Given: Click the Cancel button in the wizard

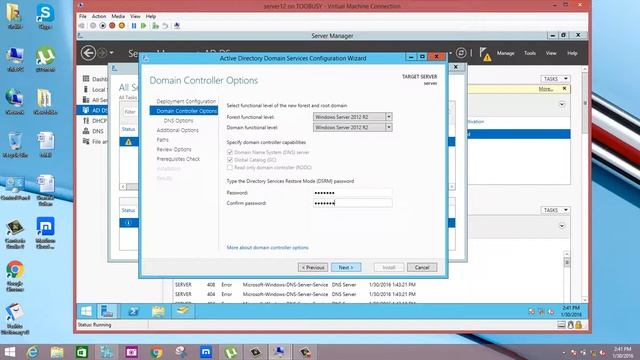Looking at the screenshot, I should click(x=422, y=267).
